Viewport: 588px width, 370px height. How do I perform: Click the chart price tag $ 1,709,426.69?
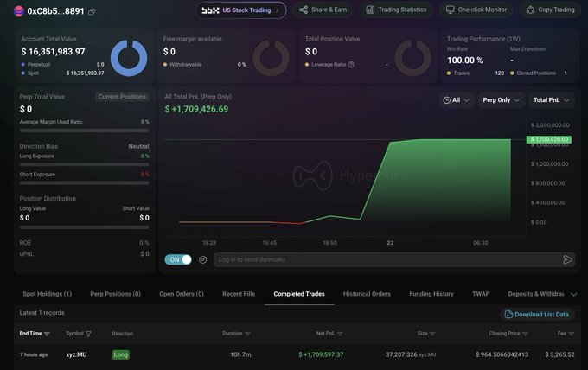pos(549,139)
